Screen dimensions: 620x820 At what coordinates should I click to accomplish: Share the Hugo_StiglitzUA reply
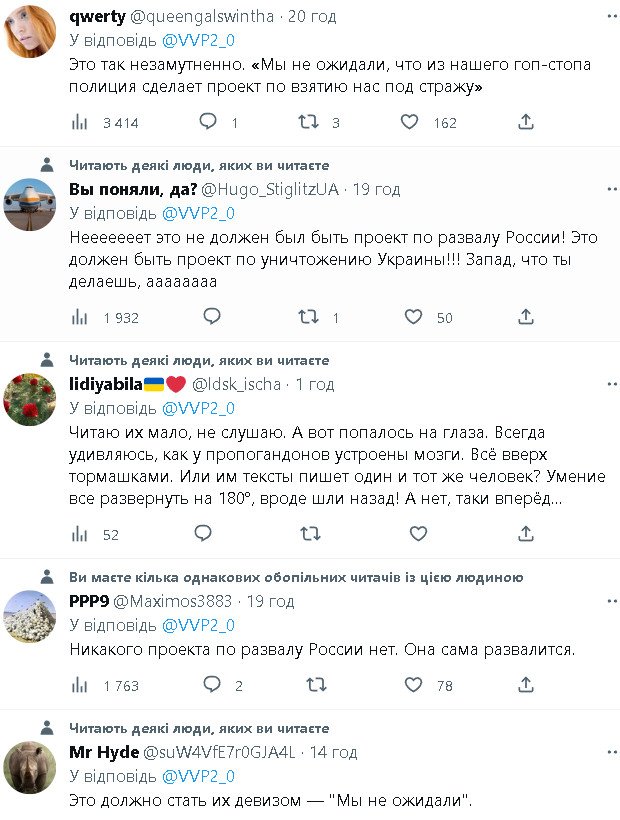[526, 317]
